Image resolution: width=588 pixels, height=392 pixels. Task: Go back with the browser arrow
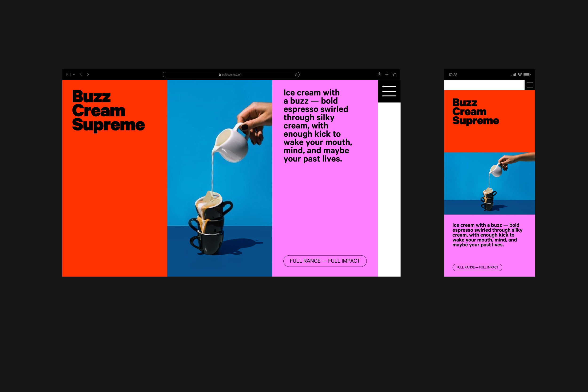tap(81, 75)
